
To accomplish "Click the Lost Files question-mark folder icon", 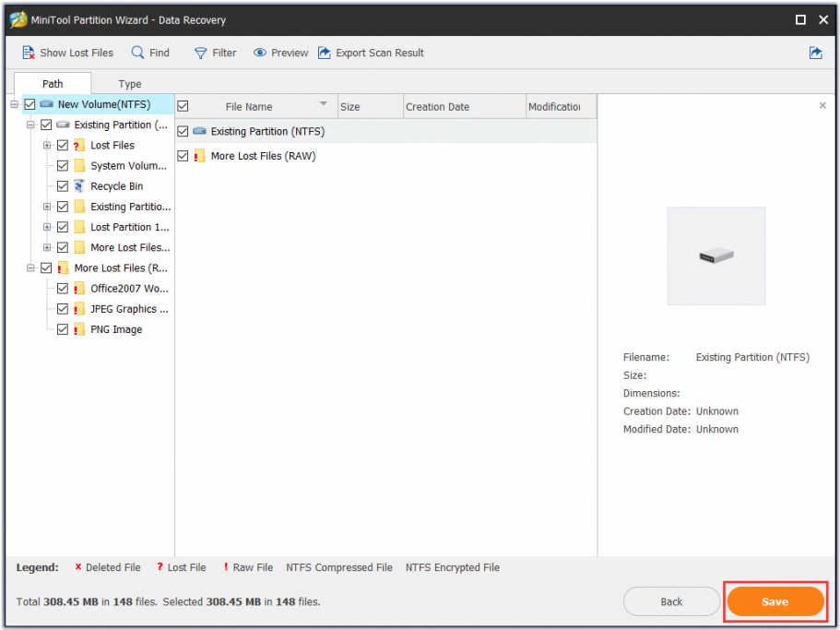I will [x=79, y=145].
